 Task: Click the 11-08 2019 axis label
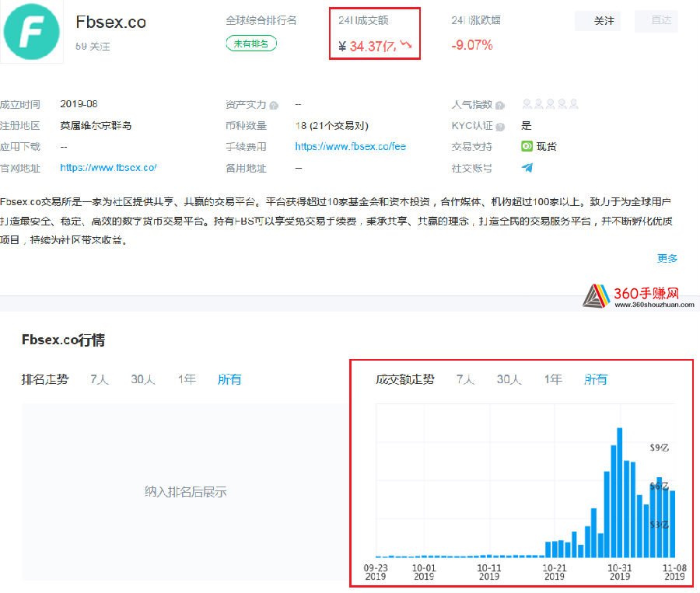[x=674, y=571]
